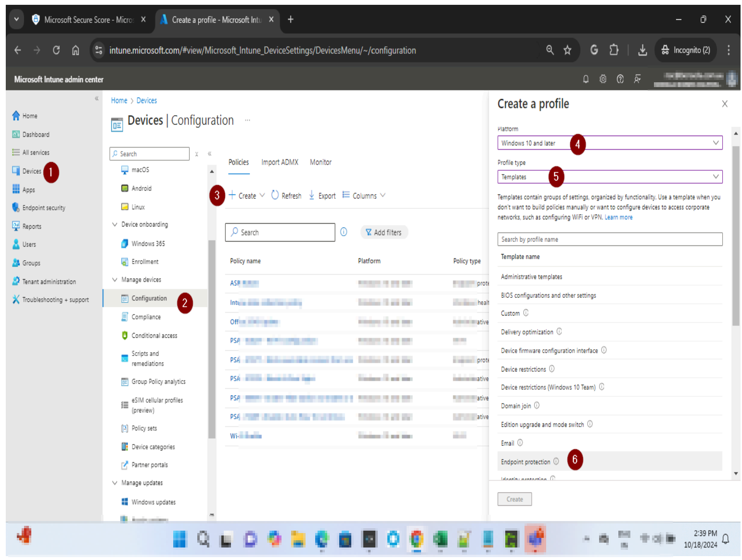Close the Create a profile panel
This screenshot has height=560, width=742.
tap(725, 104)
